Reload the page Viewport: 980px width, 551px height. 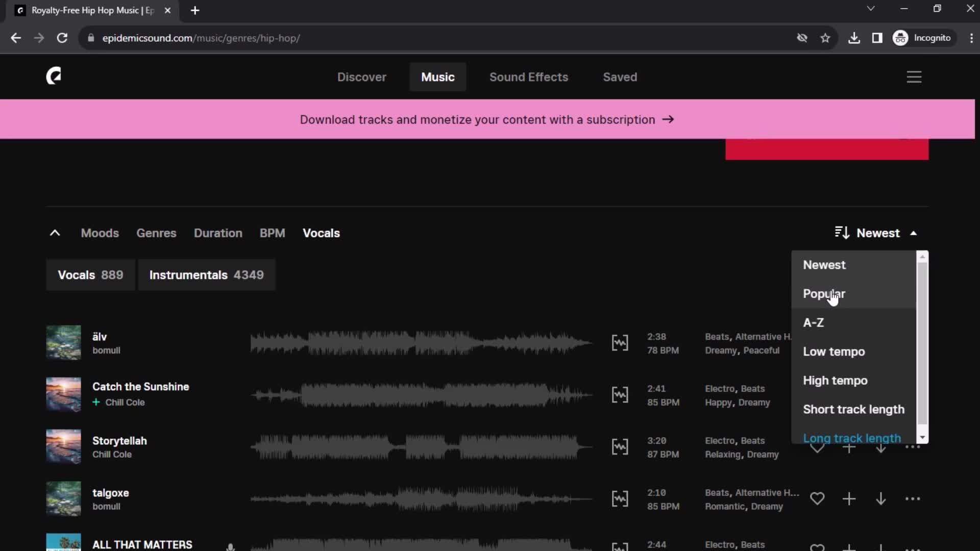pyautogui.click(x=62, y=38)
